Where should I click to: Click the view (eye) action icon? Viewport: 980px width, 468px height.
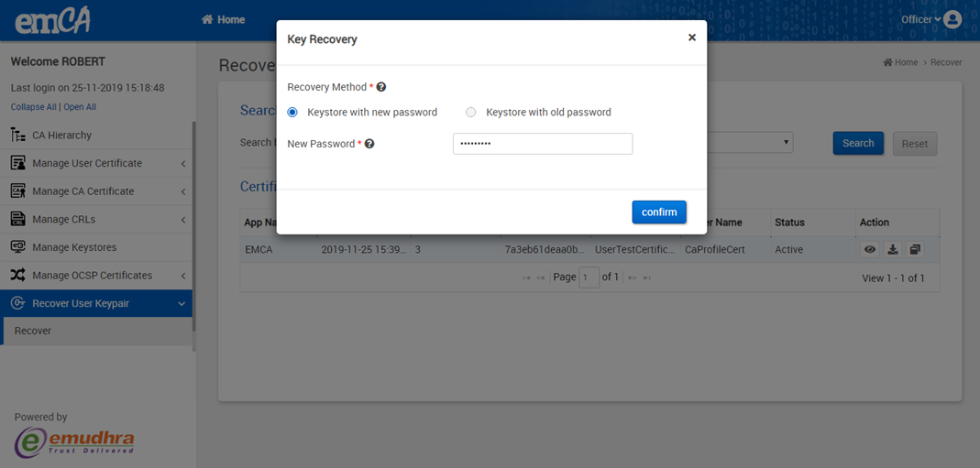coord(870,249)
